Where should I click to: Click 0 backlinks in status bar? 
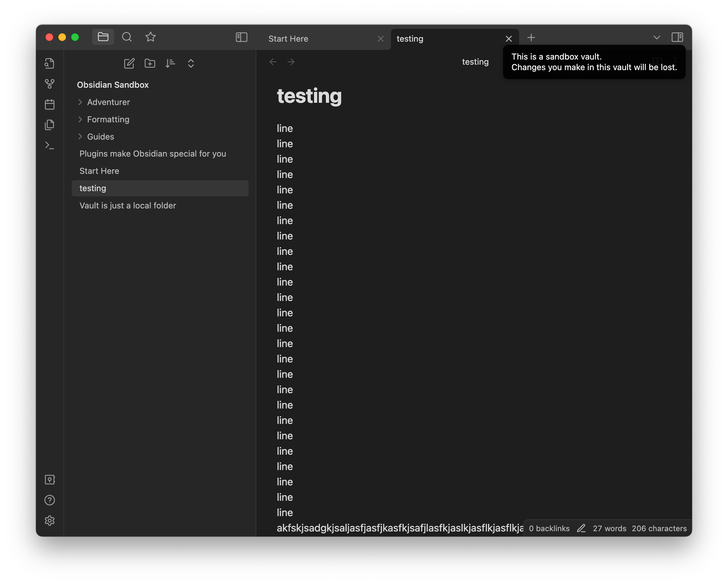(x=549, y=528)
